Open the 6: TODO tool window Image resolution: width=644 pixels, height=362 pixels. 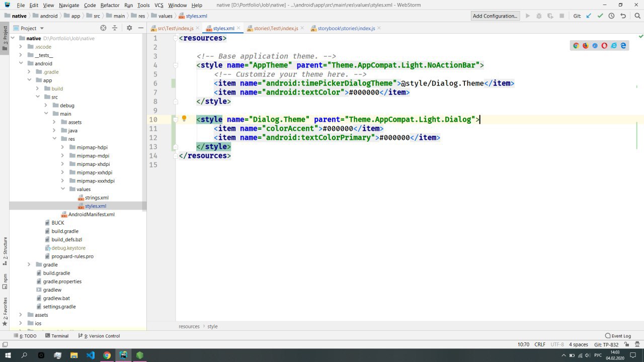coord(25,336)
